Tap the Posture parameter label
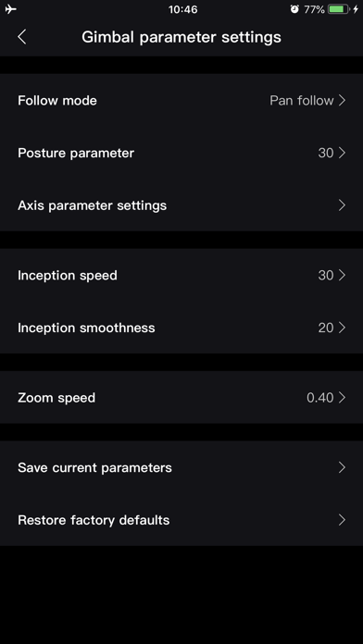Screen dimensions: 363x644 [x=76, y=153]
